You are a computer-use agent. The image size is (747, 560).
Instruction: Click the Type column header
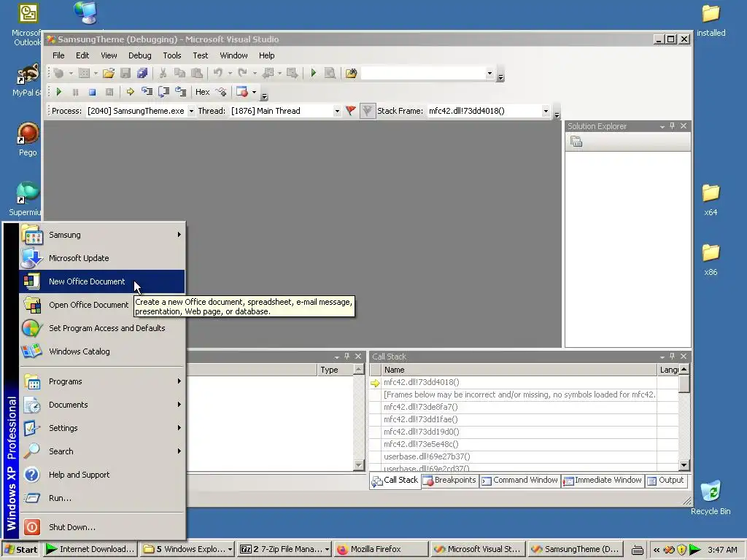[336, 370]
